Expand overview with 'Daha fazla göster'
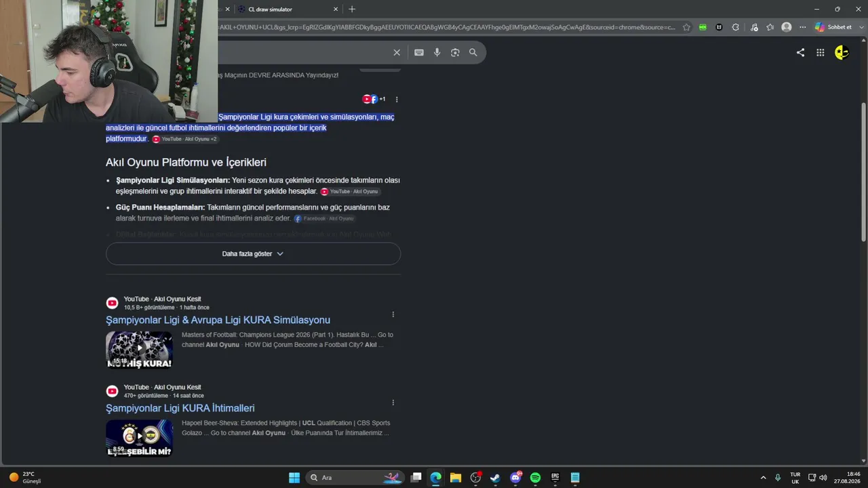868x488 pixels. click(253, 253)
